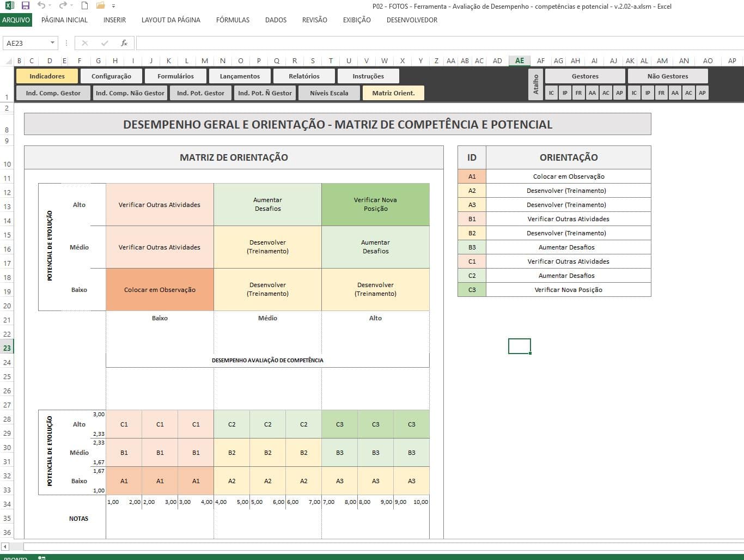The width and height of the screenshot is (744, 560).
Task: Open a file via the folder icon
Action: (x=100, y=6)
